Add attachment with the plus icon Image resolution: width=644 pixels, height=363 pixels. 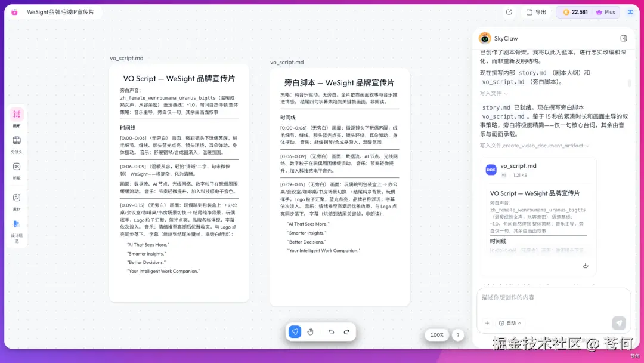tap(487, 323)
